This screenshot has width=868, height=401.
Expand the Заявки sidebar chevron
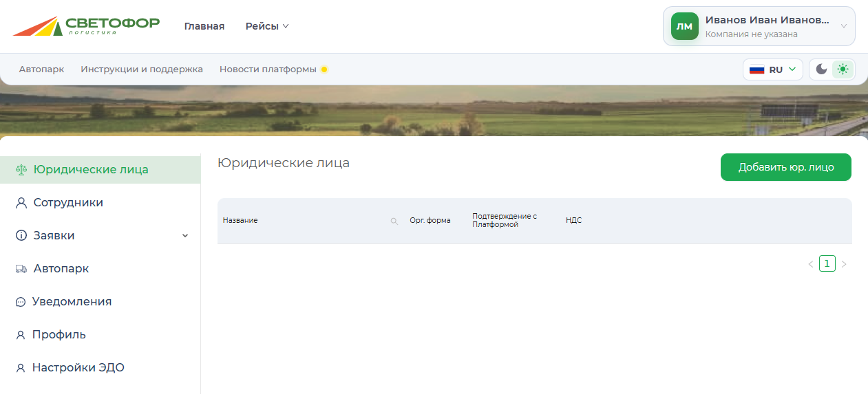[x=184, y=235]
